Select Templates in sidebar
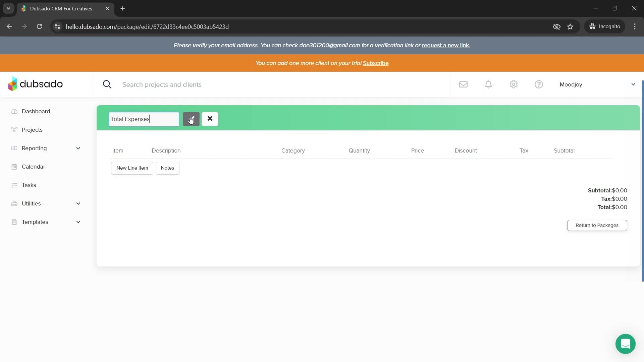 (35, 222)
